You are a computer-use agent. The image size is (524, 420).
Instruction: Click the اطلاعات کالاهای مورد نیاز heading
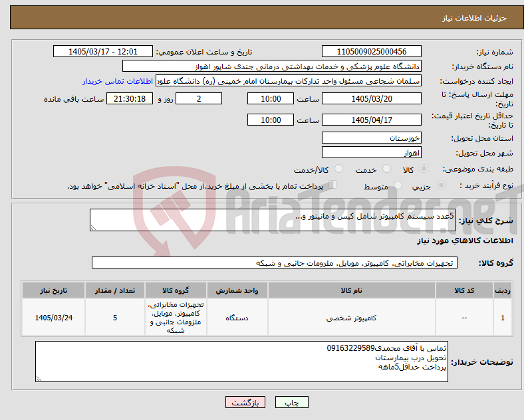tap(465, 241)
